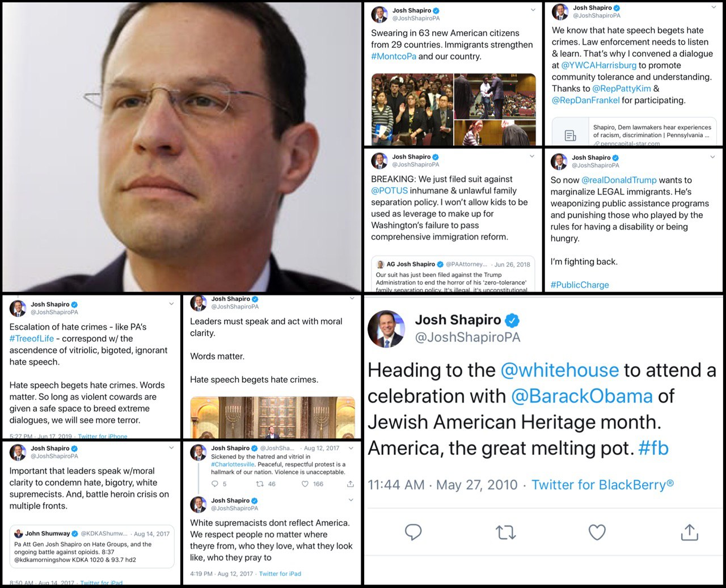Reply to the Charlottesville tweet
The height and width of the screenshot is (588, 726).
[215, 484]
